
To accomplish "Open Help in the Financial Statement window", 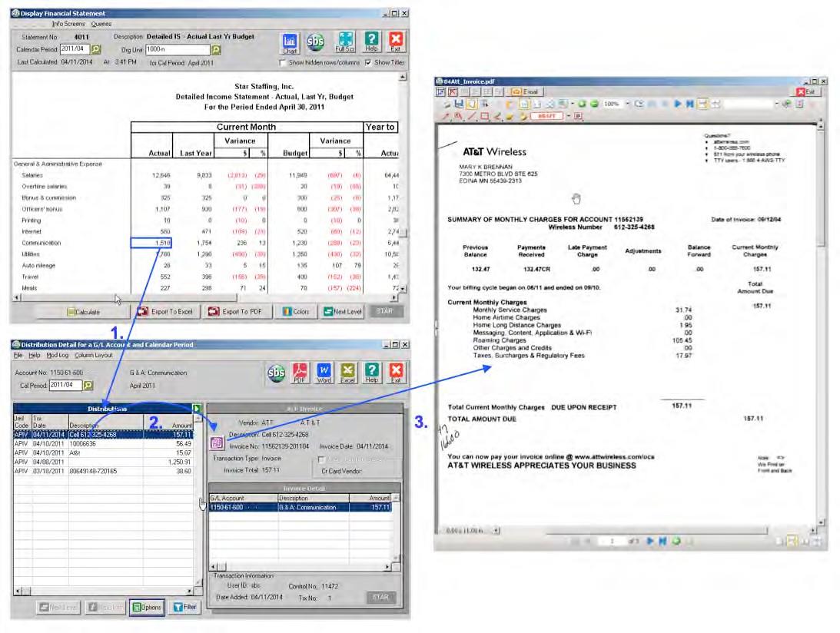I will (x=371, y=41).
